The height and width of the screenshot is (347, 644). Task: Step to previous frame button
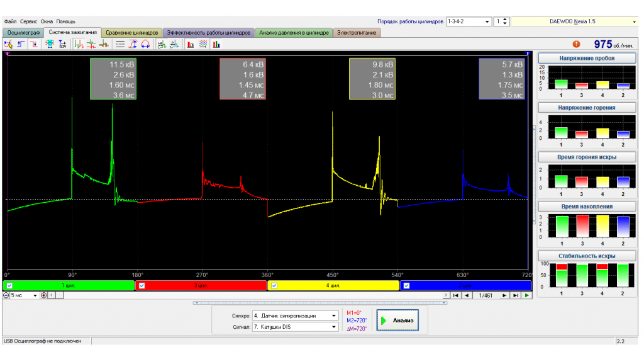coord(466,295)
